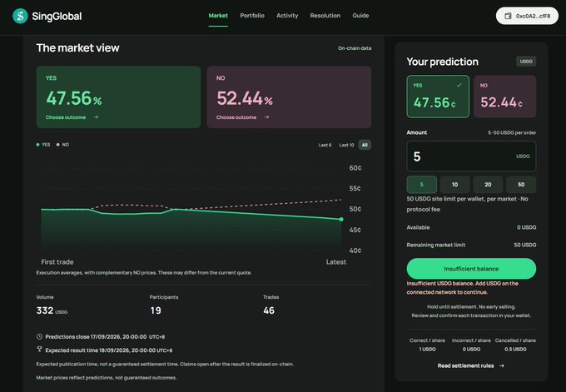This screenshot has width=566, height=392.
Task: Click the green YES legend dot
Action: (x=38, y=145)
